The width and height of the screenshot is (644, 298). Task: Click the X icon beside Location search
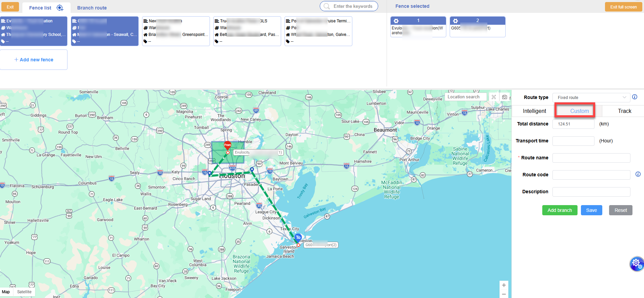pos(494,97)
